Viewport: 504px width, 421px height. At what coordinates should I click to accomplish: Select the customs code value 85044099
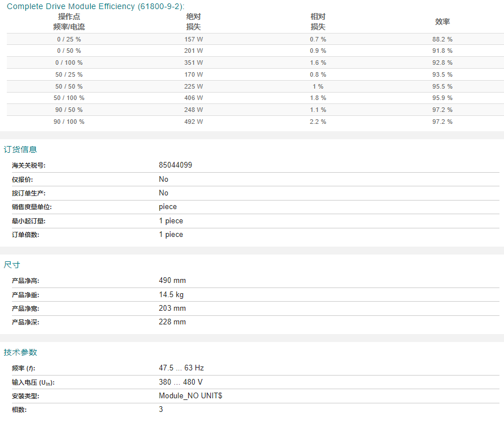click(175, 165)
